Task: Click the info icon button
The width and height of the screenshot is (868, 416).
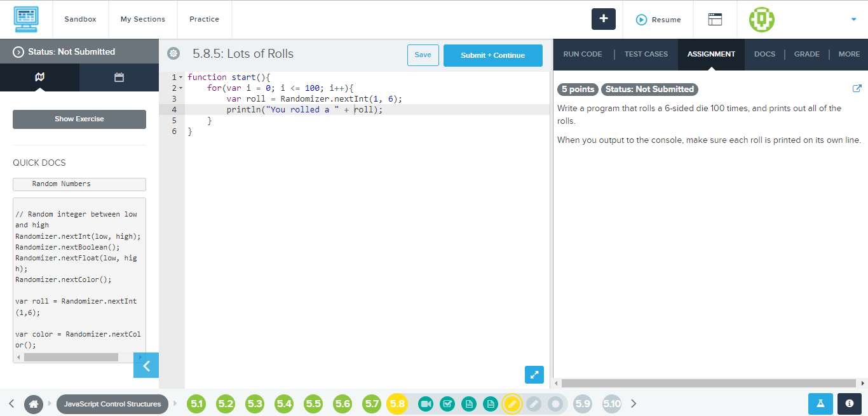Action: click(x=850, y=404)
